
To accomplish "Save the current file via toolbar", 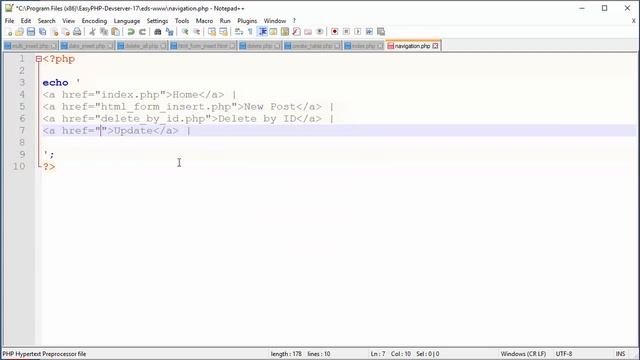I will pyautogui.click(x=31, y=32).
